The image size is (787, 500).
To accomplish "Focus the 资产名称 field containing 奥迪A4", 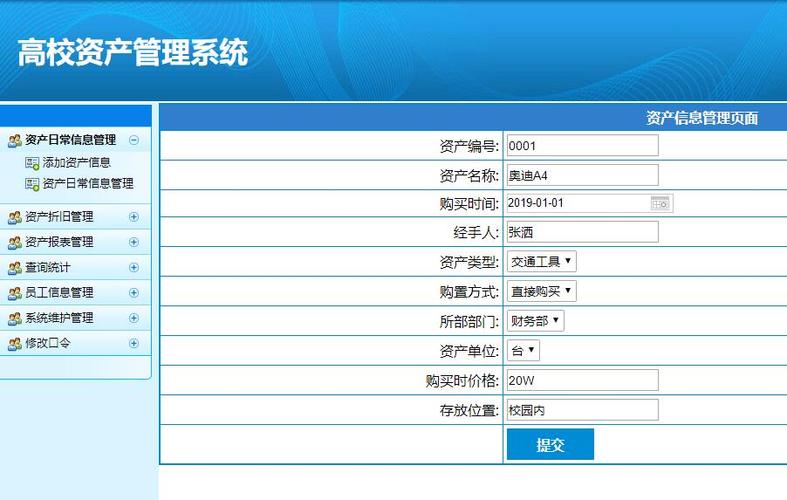I will pyautogui.click(x=583, y=175).
